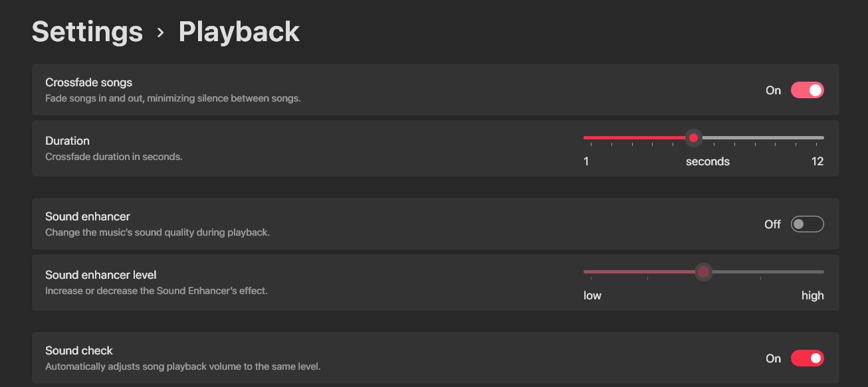868x387 pixels.
Task: Select the Sound enhancer setting title
Action: tap(88, 216)
